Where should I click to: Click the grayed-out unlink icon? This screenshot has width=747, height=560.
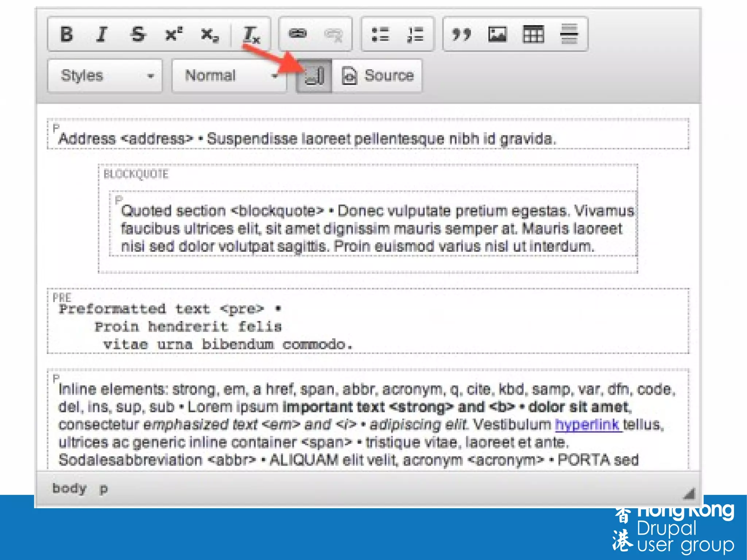333,35
